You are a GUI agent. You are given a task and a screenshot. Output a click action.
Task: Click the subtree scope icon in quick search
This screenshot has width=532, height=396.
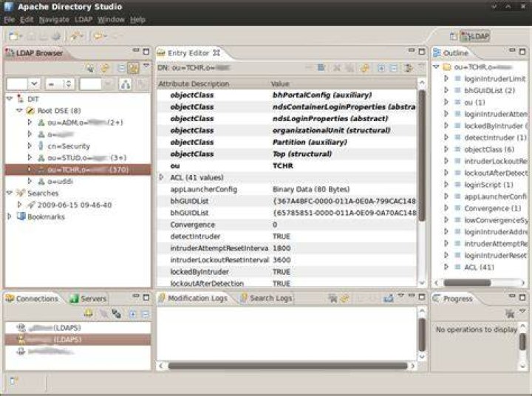(x=126, y=83)
